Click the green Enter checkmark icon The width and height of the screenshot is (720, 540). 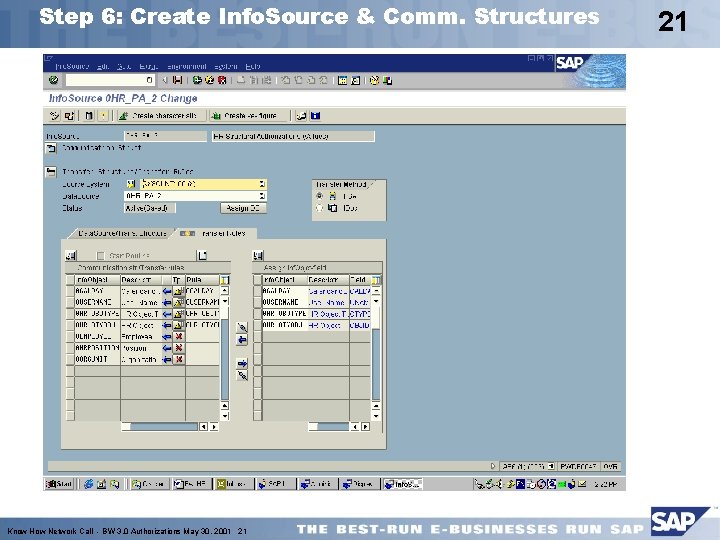54,80
